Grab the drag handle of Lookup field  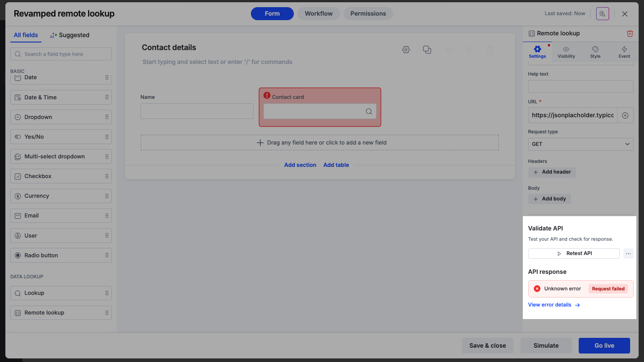107,293
